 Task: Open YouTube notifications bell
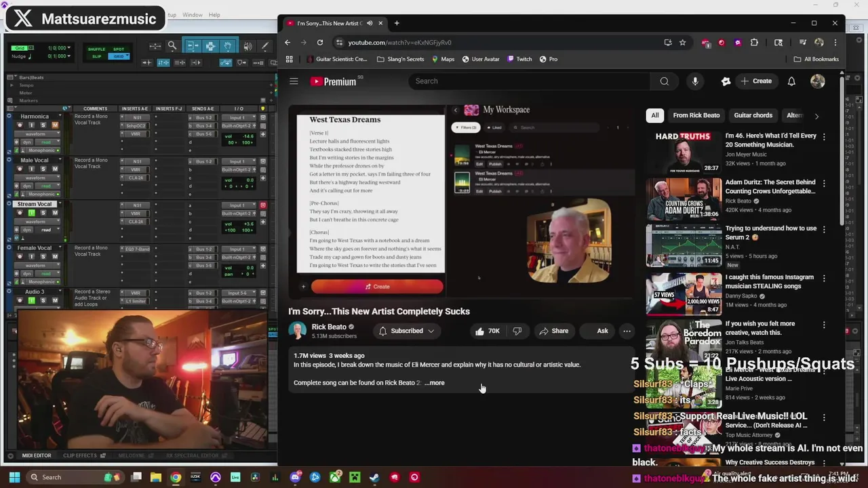[x=791, y=81]
